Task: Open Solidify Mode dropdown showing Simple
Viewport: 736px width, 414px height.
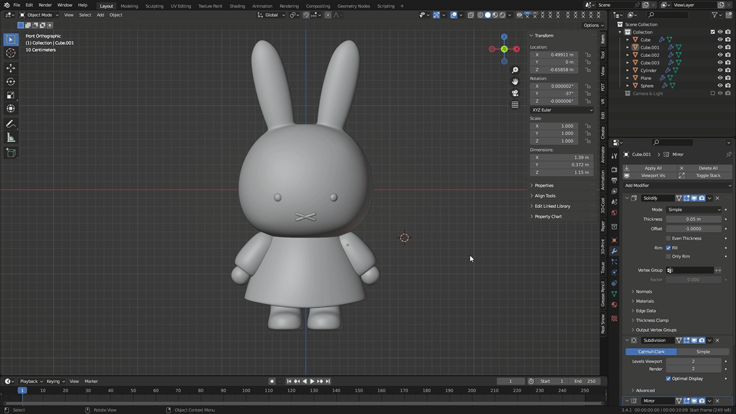Action: (693, 210)
